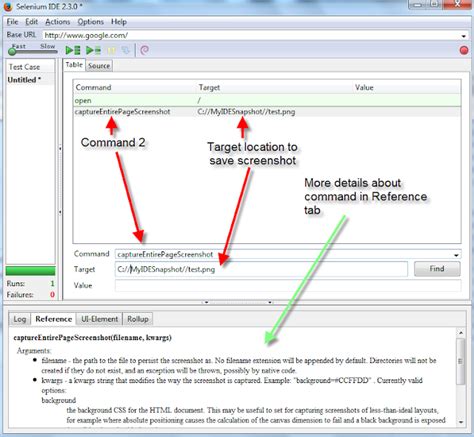Switch to the UI-Element tab
The width and height of the screenshot is (474, 437).
(99, 319)
